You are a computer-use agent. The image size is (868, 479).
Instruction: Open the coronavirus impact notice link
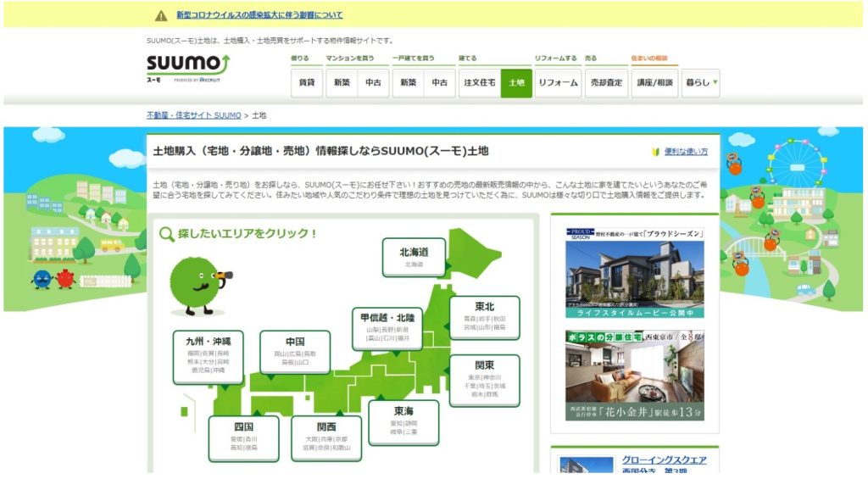(x=259, y=15)
